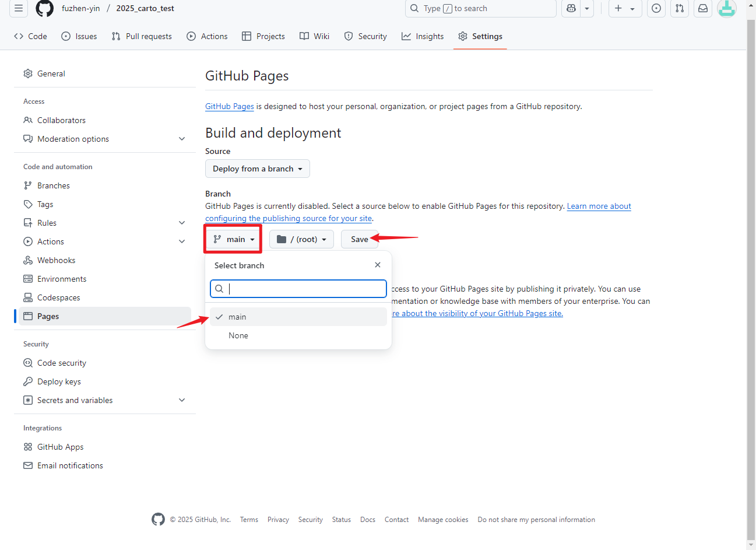The width and height of the screenshot is (756, 550).
Task: Open Codespaces in sidebar
Action: pyautogui.click(x=105, y=297)
